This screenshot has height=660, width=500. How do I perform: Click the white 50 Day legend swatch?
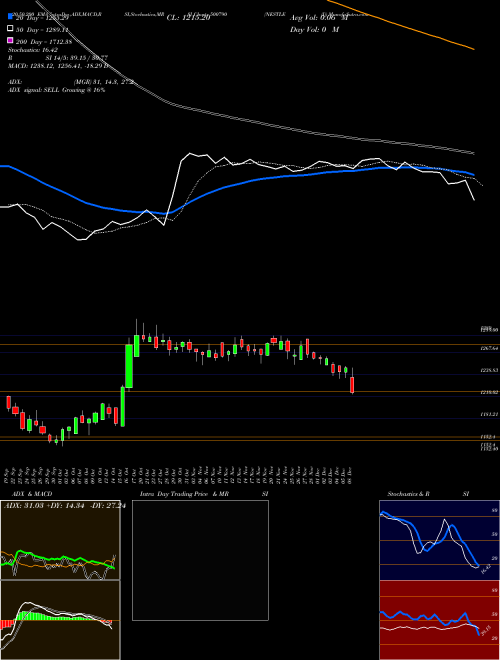(10, 29)
